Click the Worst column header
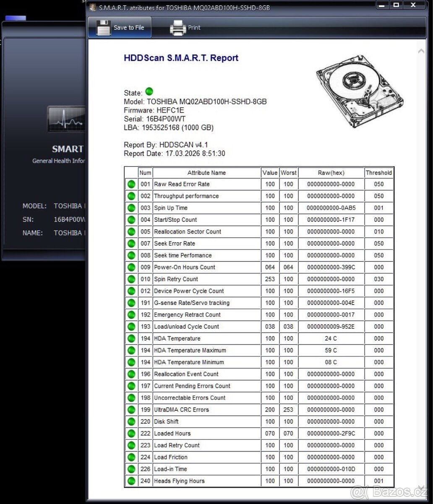The width and height of the screenshot is (433, 504). (289, 173)
